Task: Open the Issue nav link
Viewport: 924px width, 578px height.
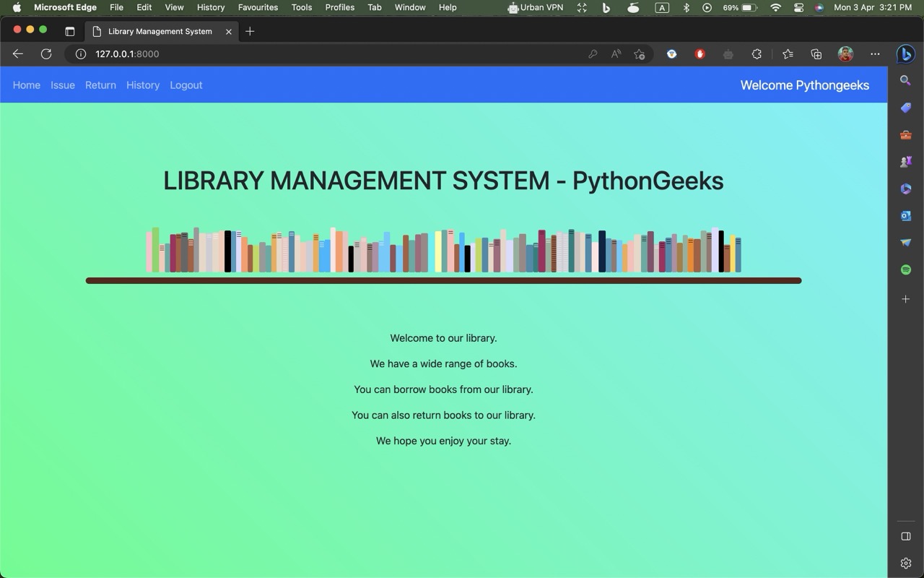Action: click(63, 85)
